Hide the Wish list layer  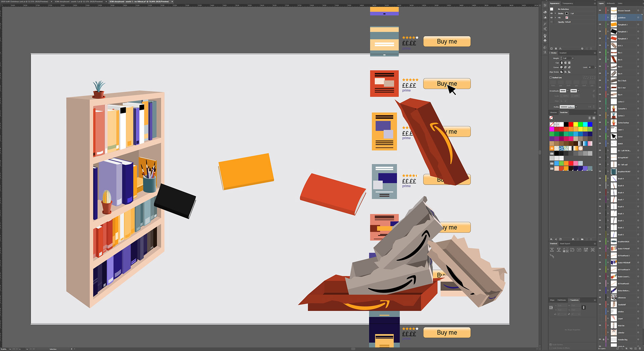click(600, 325)
